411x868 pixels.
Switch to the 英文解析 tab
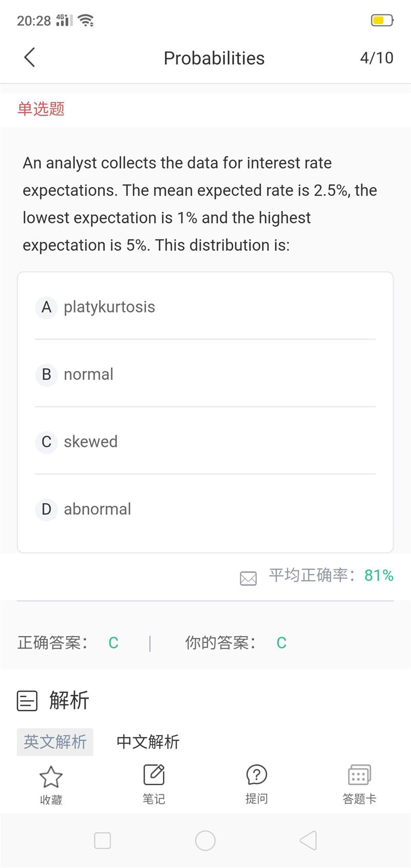(x=55, y=742)
